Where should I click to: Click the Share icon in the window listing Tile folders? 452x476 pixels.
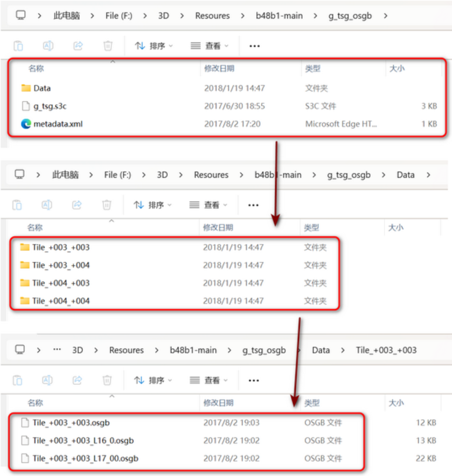(x=77, y=205)
